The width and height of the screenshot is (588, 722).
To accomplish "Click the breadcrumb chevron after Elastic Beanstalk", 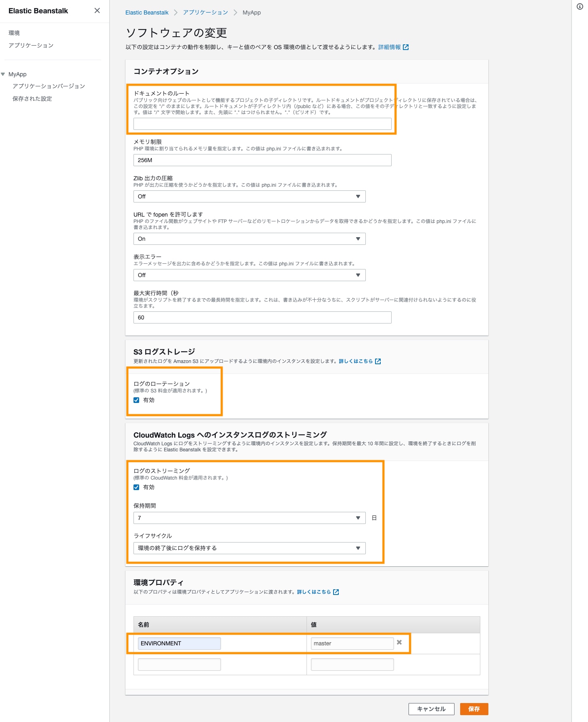I will [x=175, y=13].
